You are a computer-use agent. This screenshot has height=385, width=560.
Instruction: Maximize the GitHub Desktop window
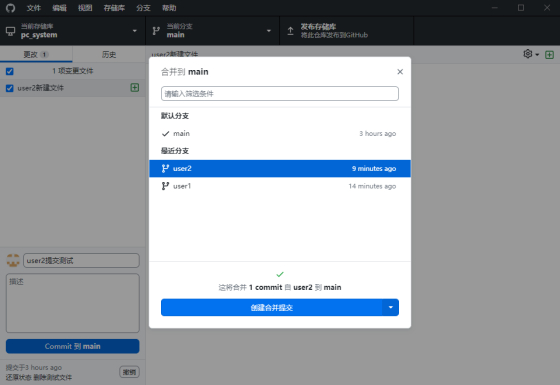pos(521,8)
